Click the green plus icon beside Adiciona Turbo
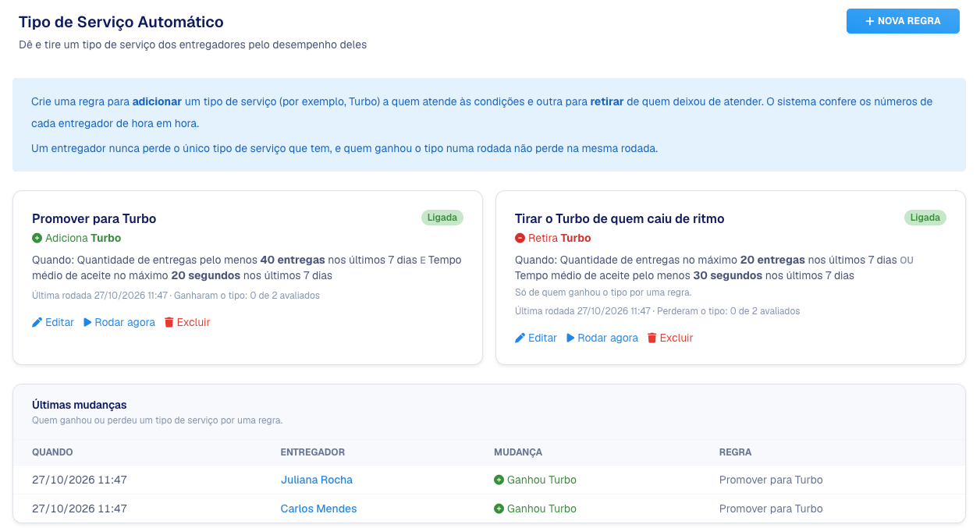This screenshot has width=980, height=528. click(x=37, y=238)
